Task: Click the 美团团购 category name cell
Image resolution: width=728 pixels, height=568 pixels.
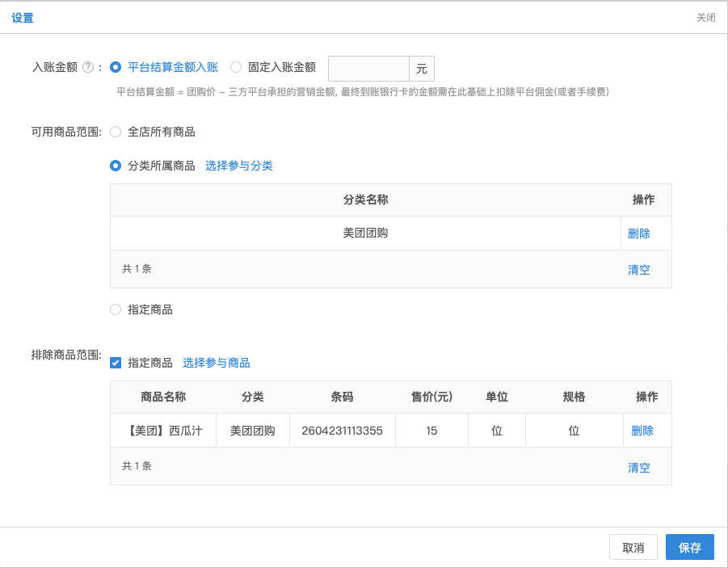Action: [x=365, y=234]
